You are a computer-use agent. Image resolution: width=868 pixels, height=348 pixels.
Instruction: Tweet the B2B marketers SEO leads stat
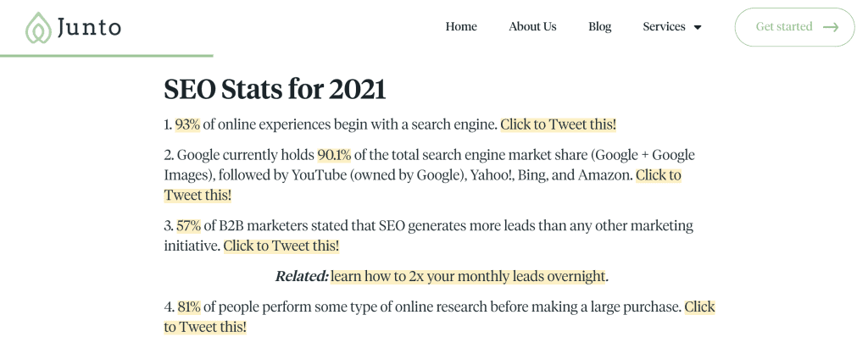coord(281,246)
